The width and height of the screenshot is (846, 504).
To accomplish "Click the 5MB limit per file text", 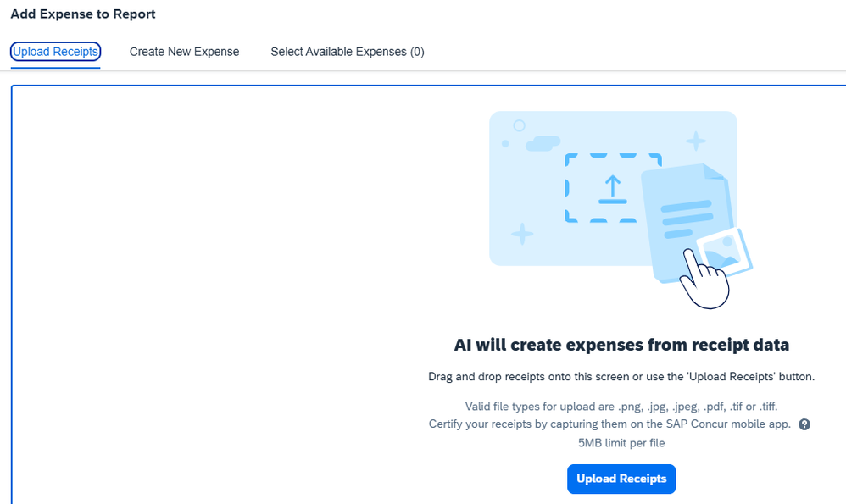I will coord(621,443).
